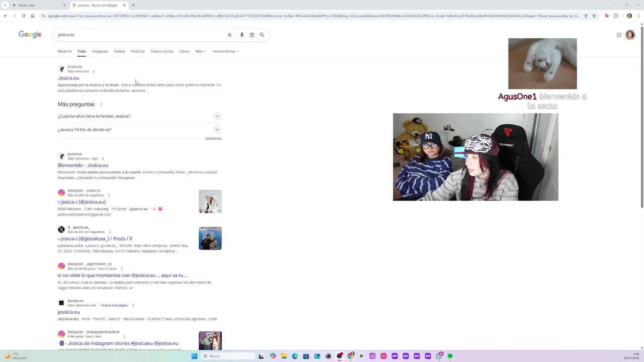Image resolution: width=644 pixels, height=362 pixels.
Task: Open Spotify from the taskbar
Action: (x=450, y=356)
